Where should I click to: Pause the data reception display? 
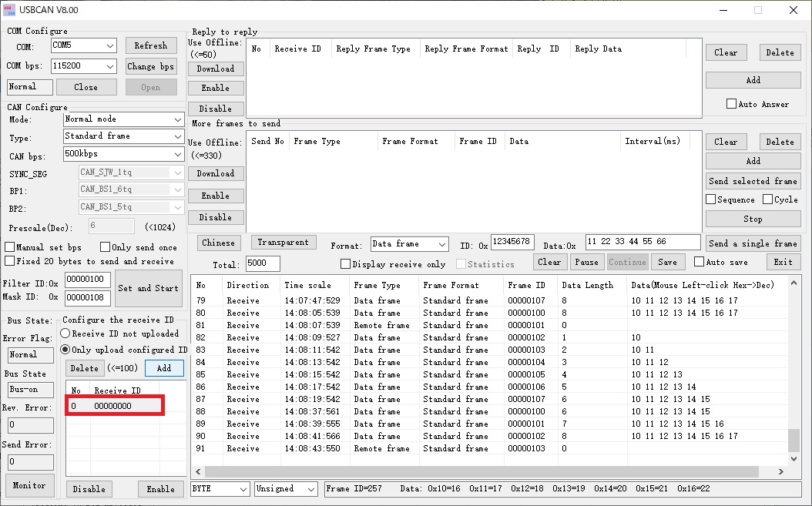[586, 262]
